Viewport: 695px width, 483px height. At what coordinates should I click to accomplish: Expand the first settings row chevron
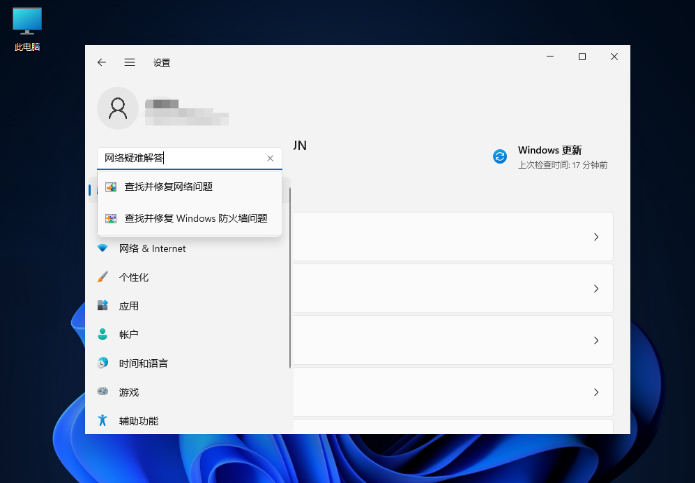click(595, 237)
